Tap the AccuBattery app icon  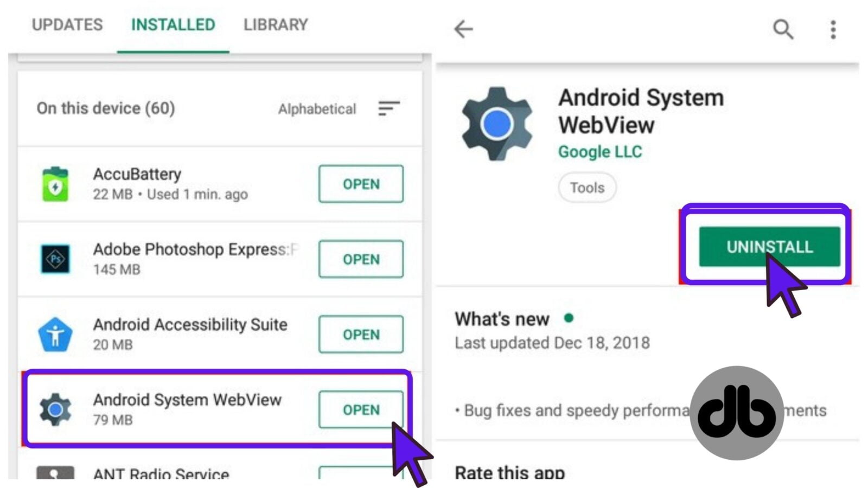click(55, 184)
